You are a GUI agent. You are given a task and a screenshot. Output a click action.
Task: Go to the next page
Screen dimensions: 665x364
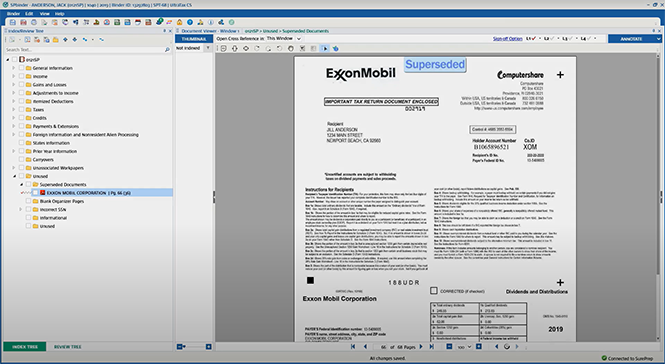421,347
